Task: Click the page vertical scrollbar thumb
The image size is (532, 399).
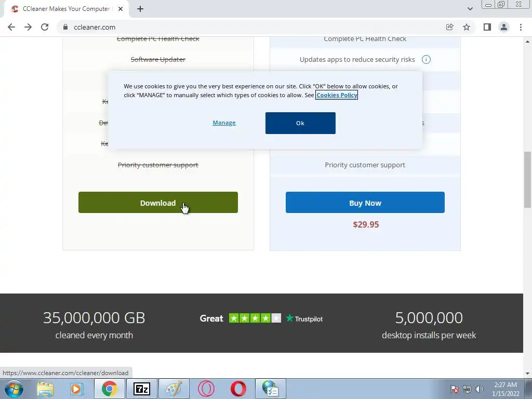Action: click(527, 179)
